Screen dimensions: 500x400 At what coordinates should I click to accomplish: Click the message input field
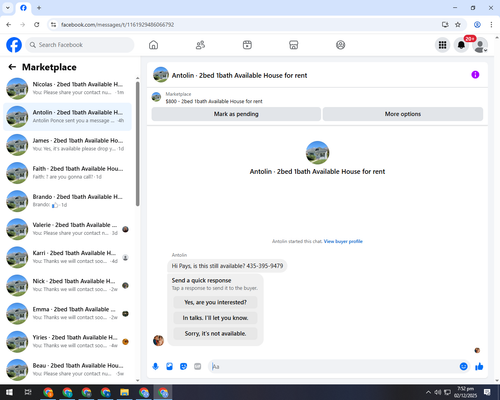click(x=333, y=367)
